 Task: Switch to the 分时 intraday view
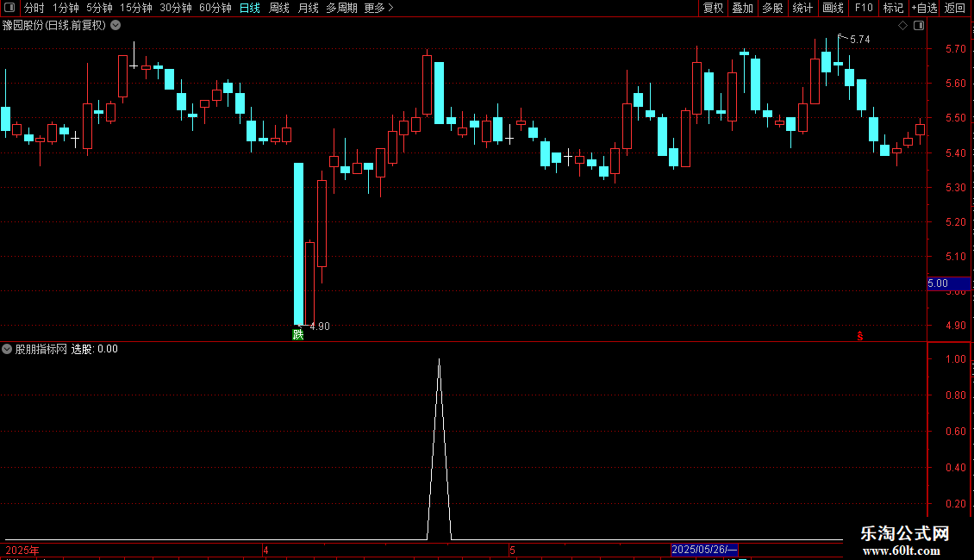(34, 8)
